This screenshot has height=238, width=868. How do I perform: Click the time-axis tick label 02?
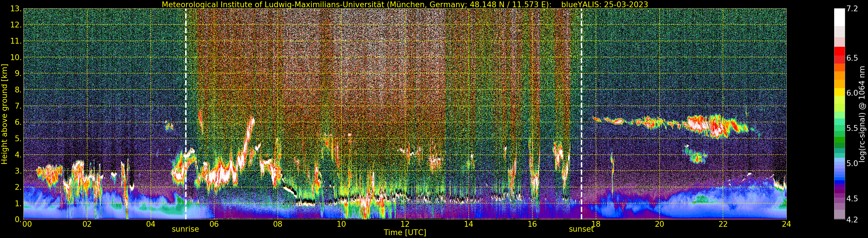[x=87, y=224]
